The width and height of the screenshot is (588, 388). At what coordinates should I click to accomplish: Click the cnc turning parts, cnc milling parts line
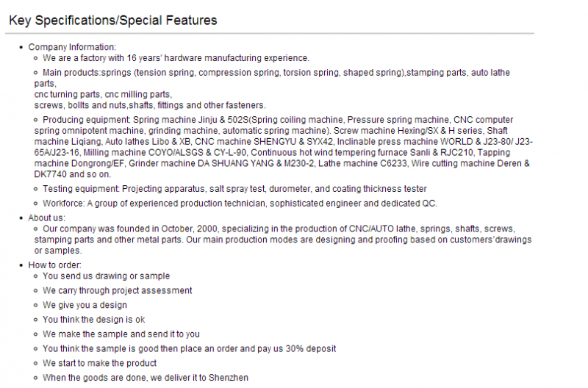tap(103, 95)
